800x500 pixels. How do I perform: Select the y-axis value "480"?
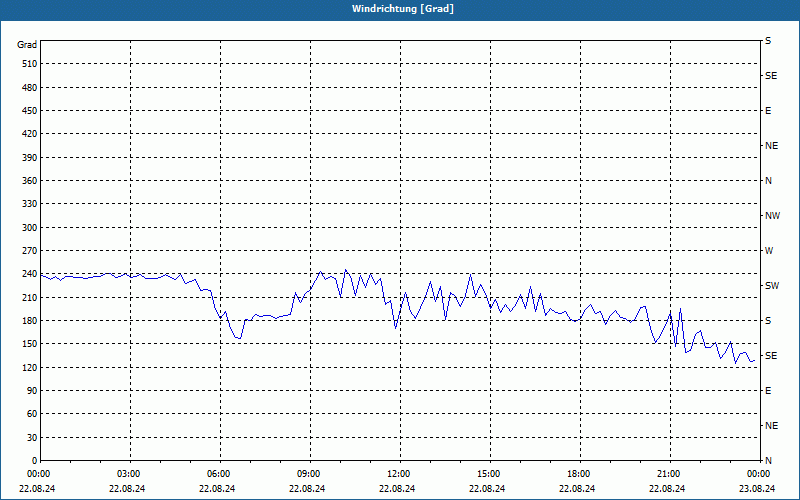coord(30,88)
